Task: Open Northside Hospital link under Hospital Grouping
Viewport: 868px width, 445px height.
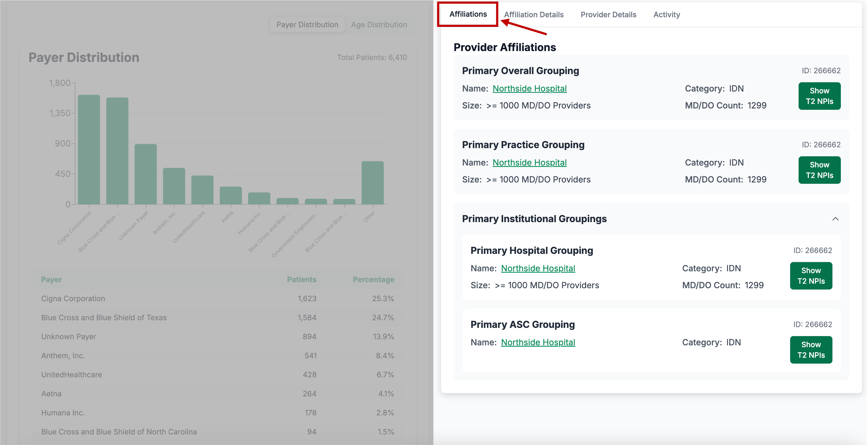Action: pos(537,268)
